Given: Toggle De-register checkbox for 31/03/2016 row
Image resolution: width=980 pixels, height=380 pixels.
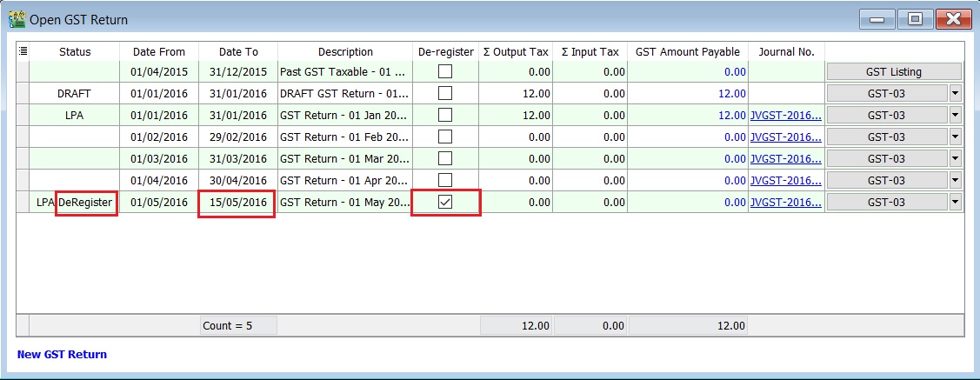Looking at the screenshot, I should pos(445,159).
